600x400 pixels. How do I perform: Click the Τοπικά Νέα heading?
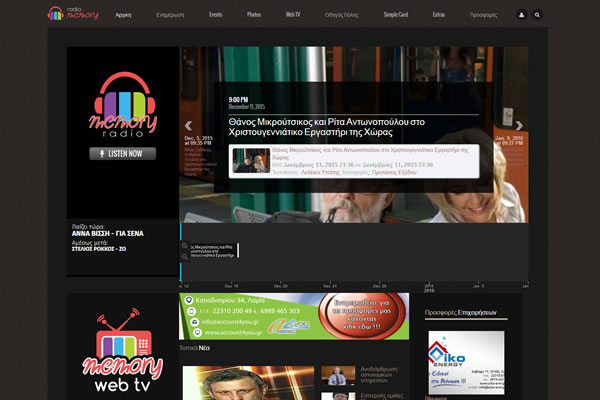click(x=194, y=348)
